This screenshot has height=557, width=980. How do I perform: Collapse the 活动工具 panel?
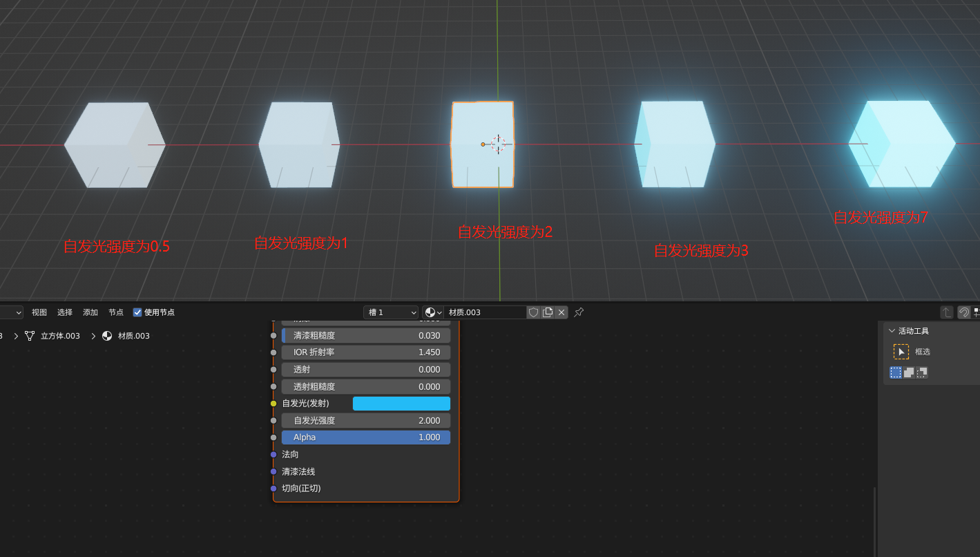coord(892,331)
